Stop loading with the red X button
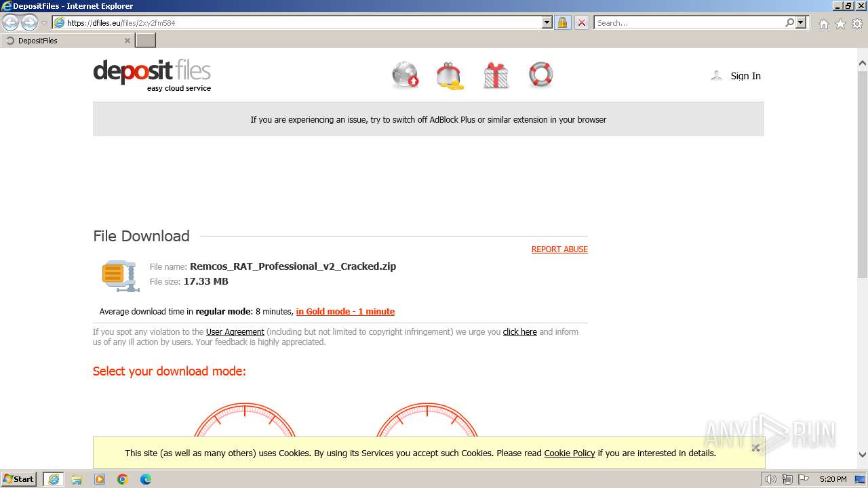Image resolution: width=868 pixels, height=488 pixels. click(581, 22)
